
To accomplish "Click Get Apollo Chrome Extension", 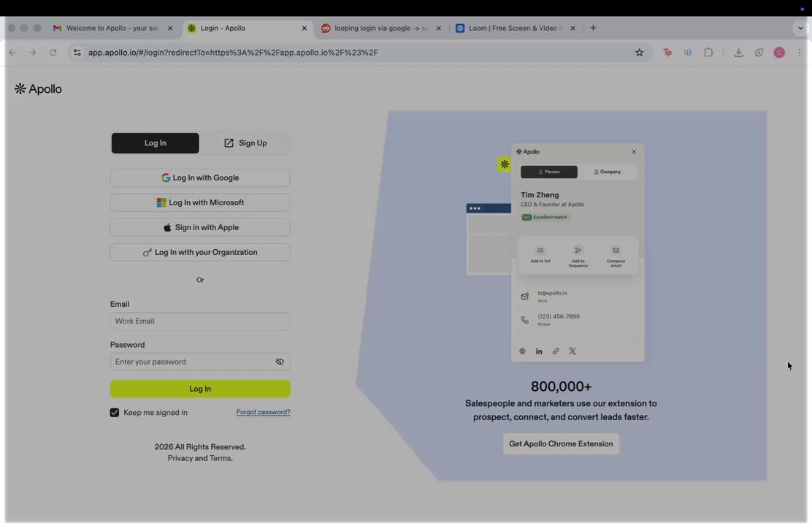I will pyautogui.click(x=561, y=444).
